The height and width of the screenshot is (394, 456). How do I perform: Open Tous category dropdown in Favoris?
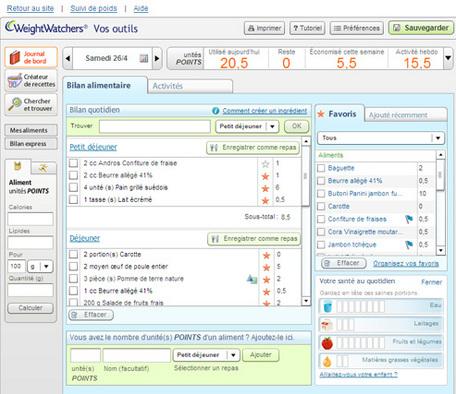click(x=381, y=138)
